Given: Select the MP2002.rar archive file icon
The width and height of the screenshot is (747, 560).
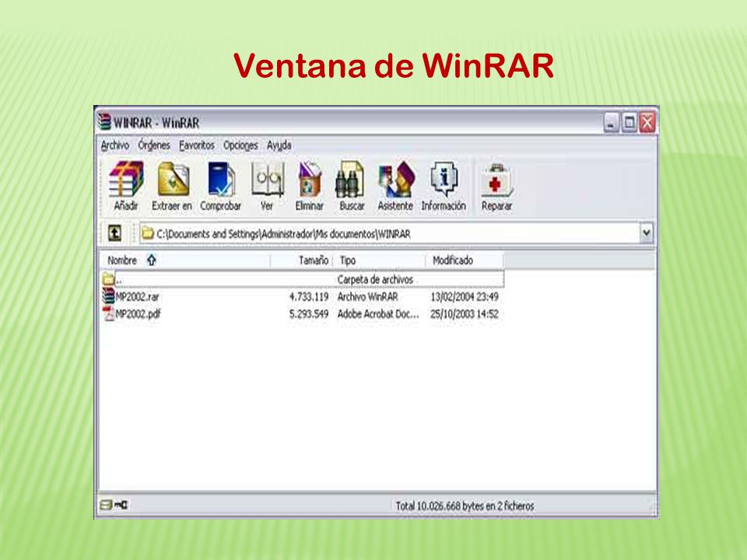Looking at the screenshot, I should (109, 296).
